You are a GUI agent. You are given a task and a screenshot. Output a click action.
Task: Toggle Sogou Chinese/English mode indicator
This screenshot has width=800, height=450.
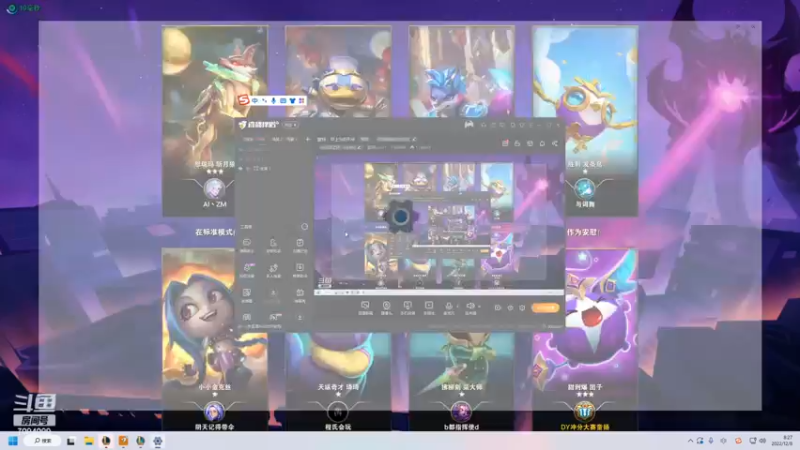255,101
